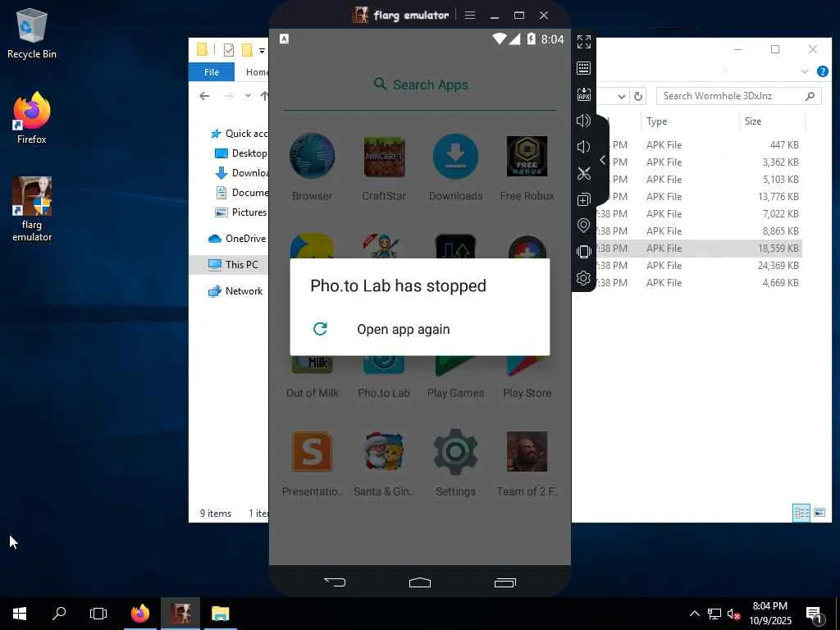This screenshot has height=630, width=840.
Task: Open the Browser app icon in the emulator
Action: (312, 156)
